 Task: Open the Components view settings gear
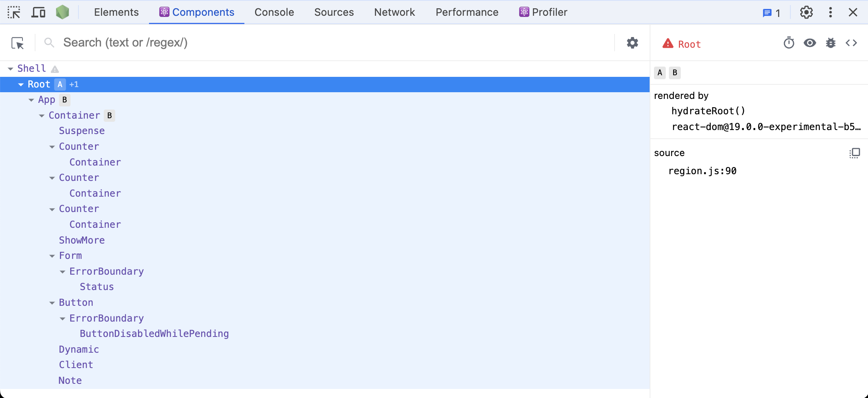click(x=632, y=43)
